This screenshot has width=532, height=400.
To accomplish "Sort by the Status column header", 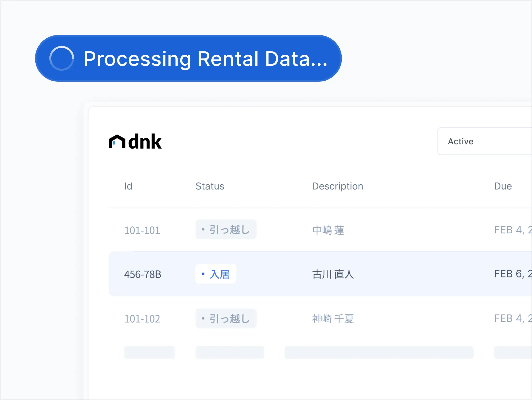I will tap(210, 186).
